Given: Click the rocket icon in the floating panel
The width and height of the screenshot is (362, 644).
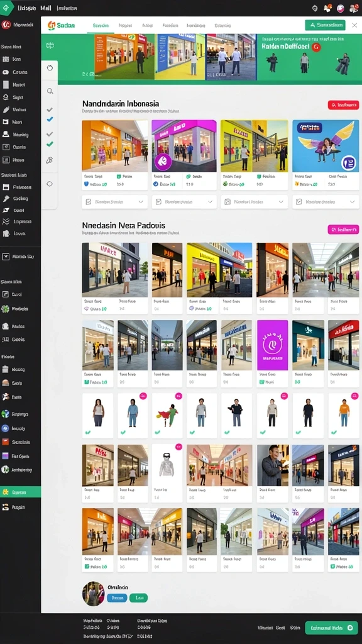Looking at the screenshot, I should (x=49, y=160).
